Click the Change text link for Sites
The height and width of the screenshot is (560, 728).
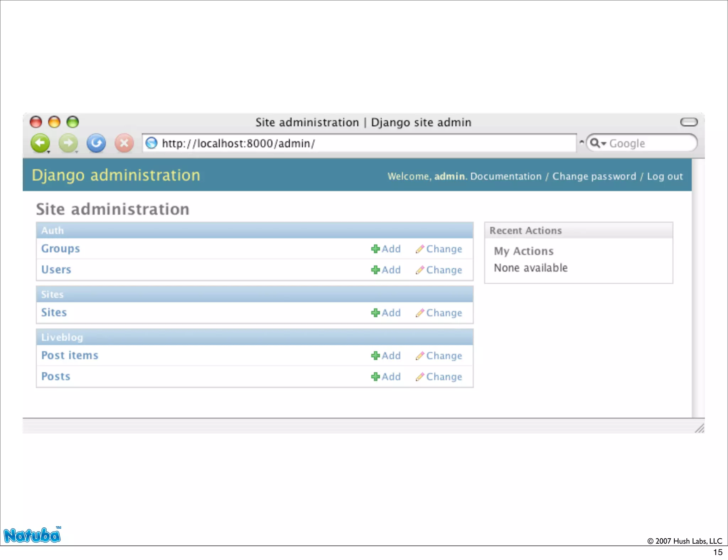[x=444, y=313]
